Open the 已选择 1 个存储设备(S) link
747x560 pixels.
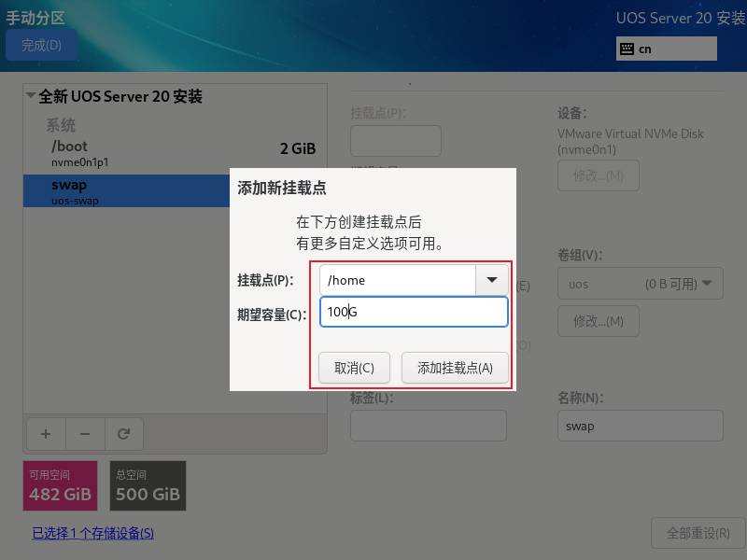pyautogui.click(x=92, y=533)
